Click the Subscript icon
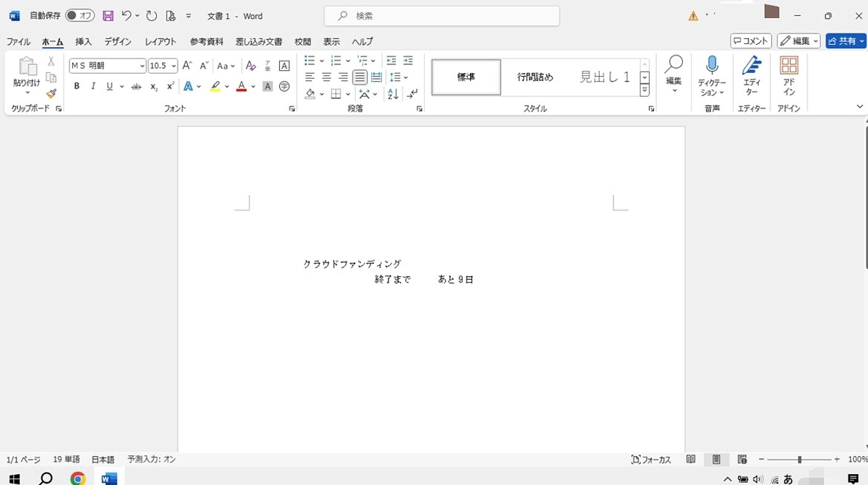 (x=153, y=86)
